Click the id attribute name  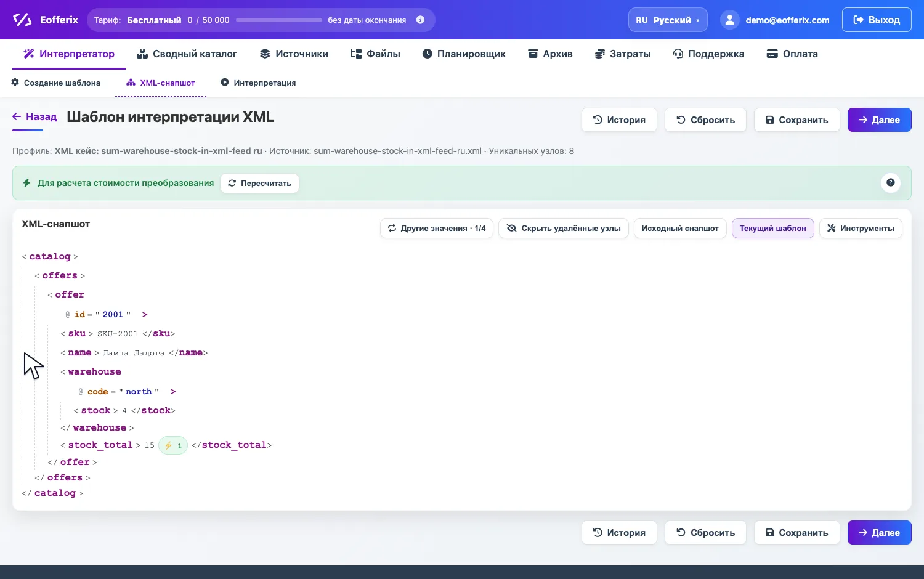coord(80,314)
